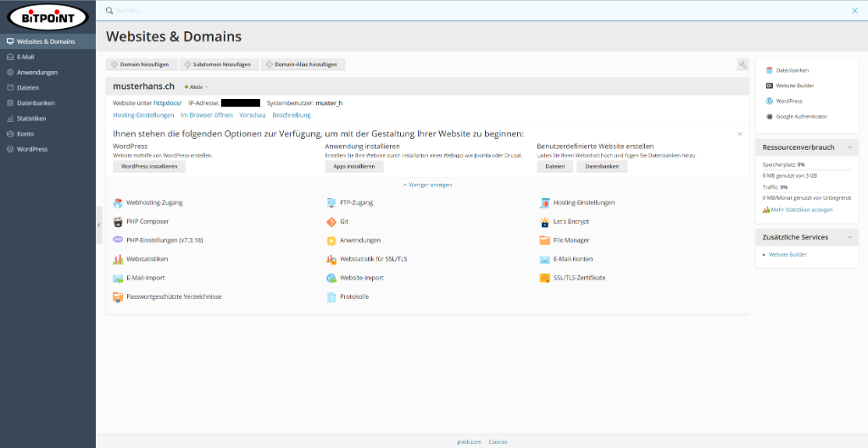Focus the Suchen search field

pyautogui.click(x=481, y=10)
